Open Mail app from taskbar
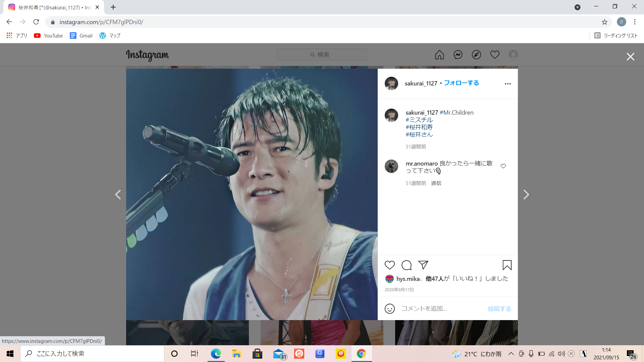 pyautogui.click(x=279, y=354)
